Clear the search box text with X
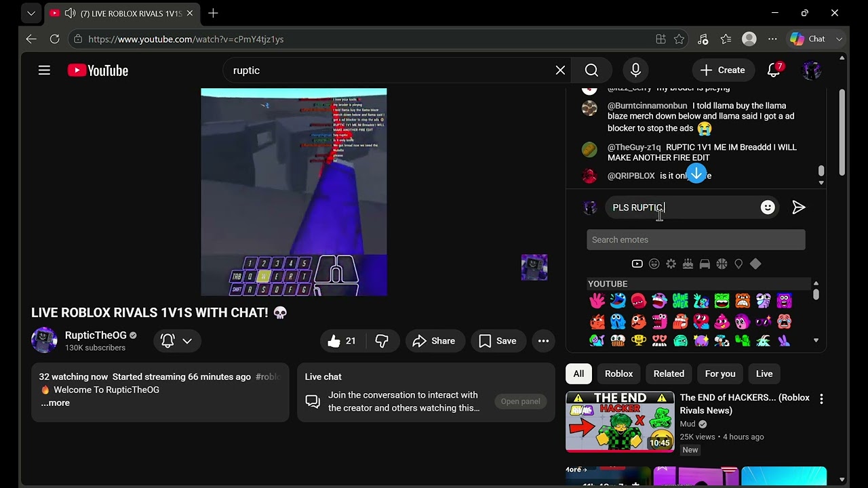This screenshot has height=488, width=868. pos(560,70)
